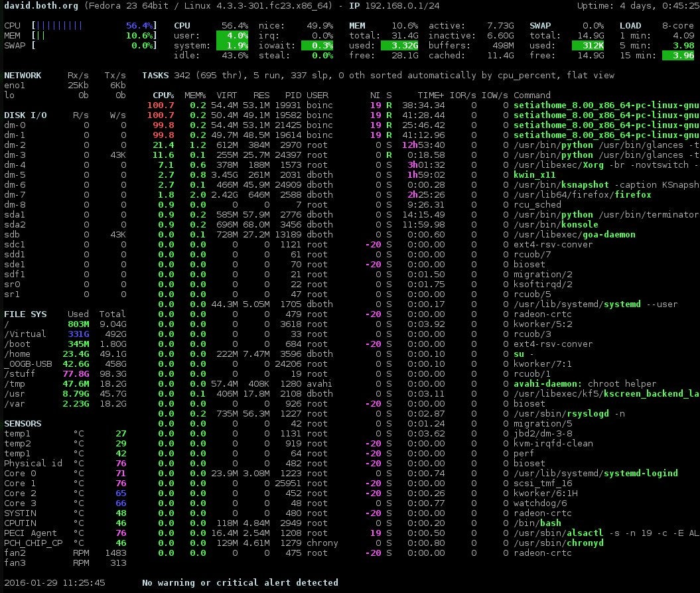
Task: Click the CPU% column header to sort
Action: pyautogui.click(x=163, y=95)
